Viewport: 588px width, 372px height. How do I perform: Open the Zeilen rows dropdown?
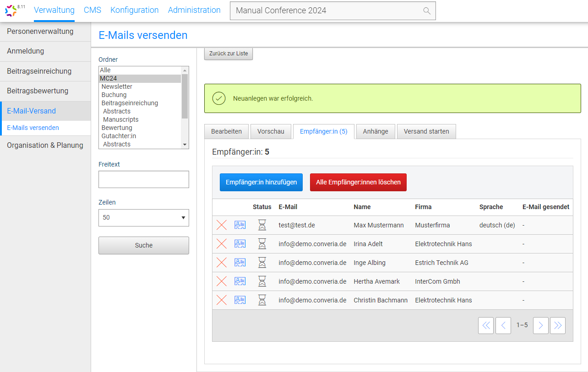point(143,218)
